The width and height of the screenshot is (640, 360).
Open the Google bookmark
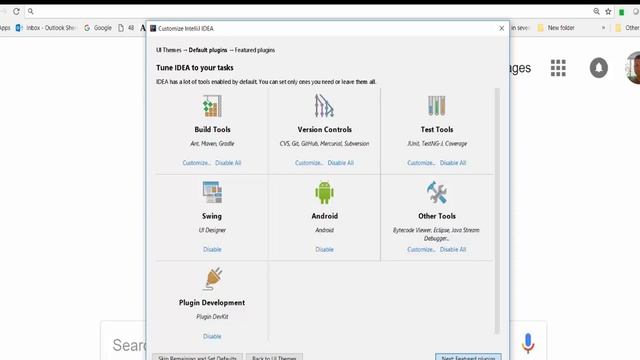[98, 28]
